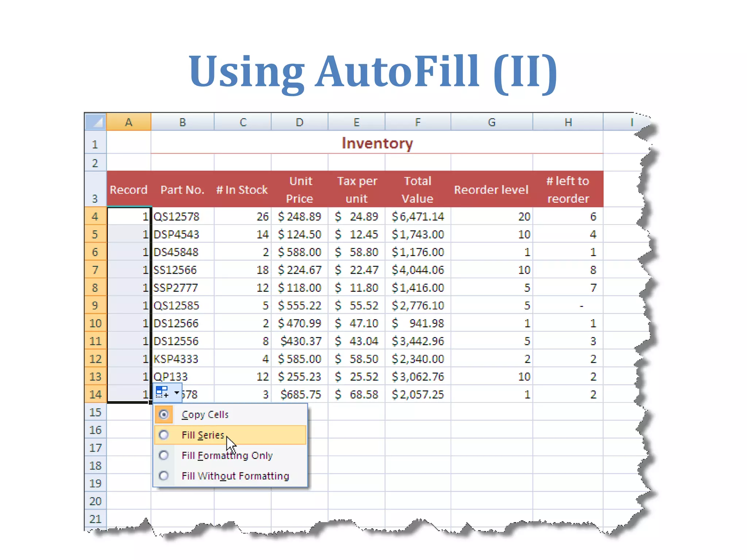747x560 pixels.
Task: Select column G header
Action: (492, 122)
